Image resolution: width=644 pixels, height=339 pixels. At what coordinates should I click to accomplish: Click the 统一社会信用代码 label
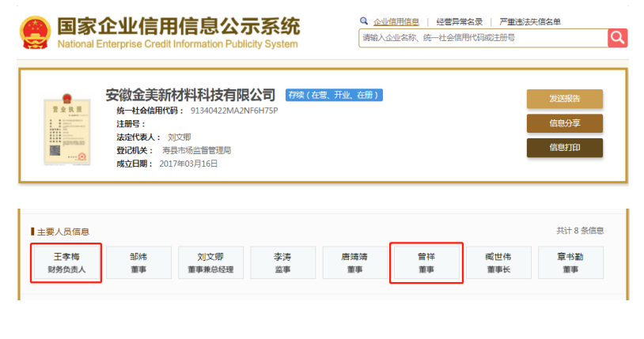(150, 111)
